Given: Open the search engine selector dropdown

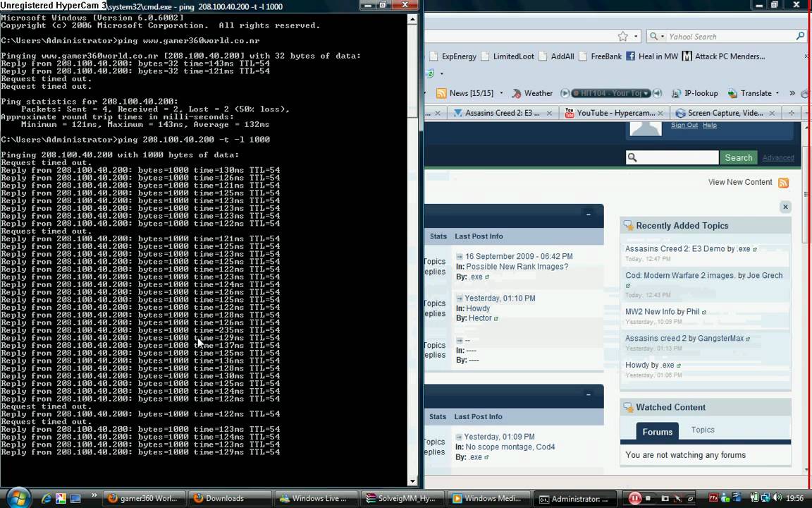Looking at the screenshot, I should (657, 36).
